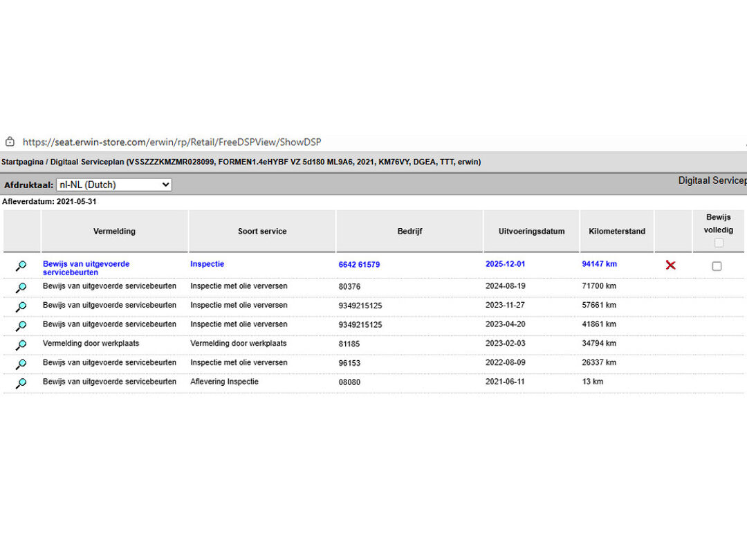Toggle the Bewijs volledig header checkbox
747x560 pixels.
(719, 243)
